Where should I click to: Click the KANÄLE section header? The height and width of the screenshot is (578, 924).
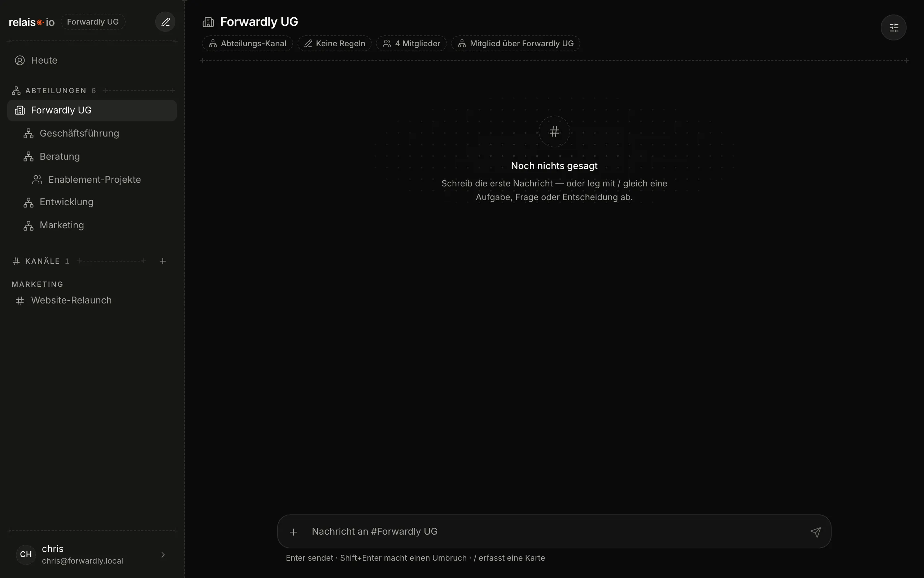pyautogui.click(x=42, y=261)
